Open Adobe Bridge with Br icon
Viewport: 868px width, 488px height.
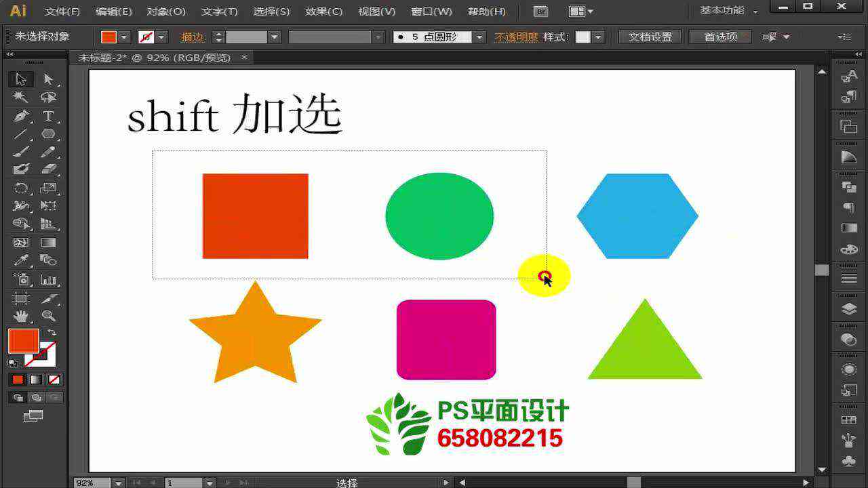point(540,11)
